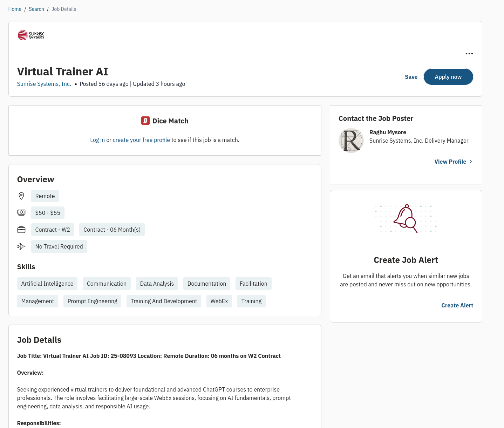Select the Management skill tag
Screen dimensions: 504x428
coord(38,301)
